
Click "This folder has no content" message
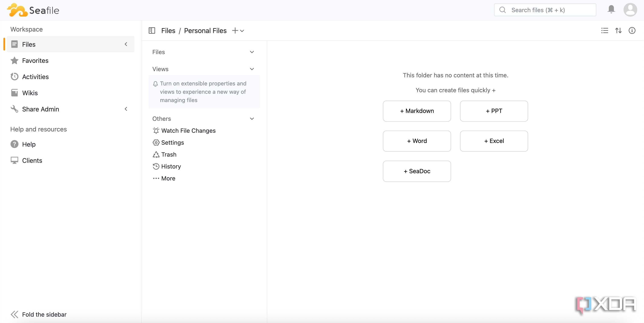(455, 75)
